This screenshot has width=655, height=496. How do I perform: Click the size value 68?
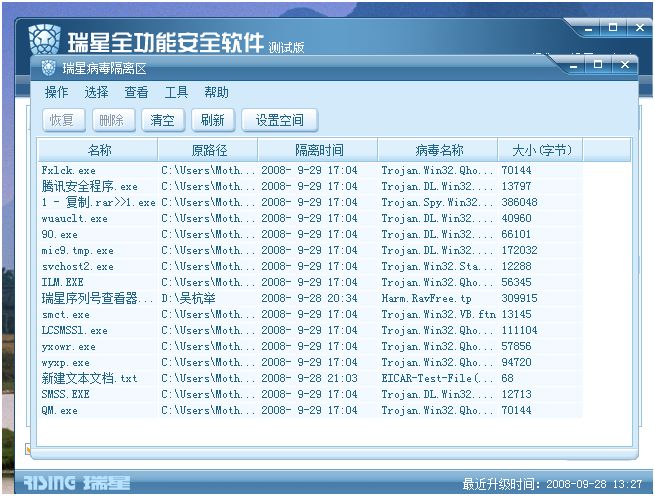508,379
